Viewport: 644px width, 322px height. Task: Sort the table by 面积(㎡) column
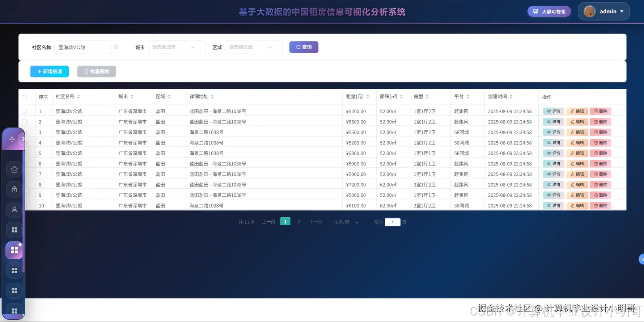click(x=402, y=96)
